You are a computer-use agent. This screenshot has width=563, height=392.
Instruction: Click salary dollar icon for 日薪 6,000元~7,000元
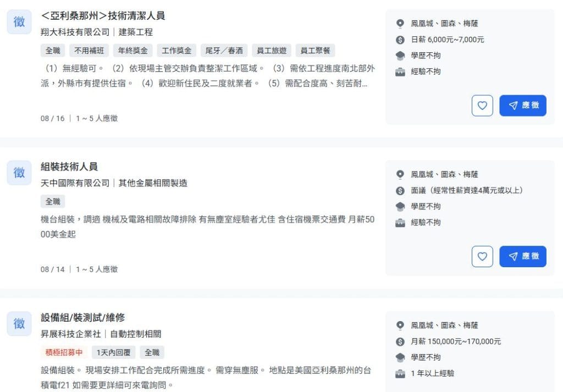[x=400, y=40]
